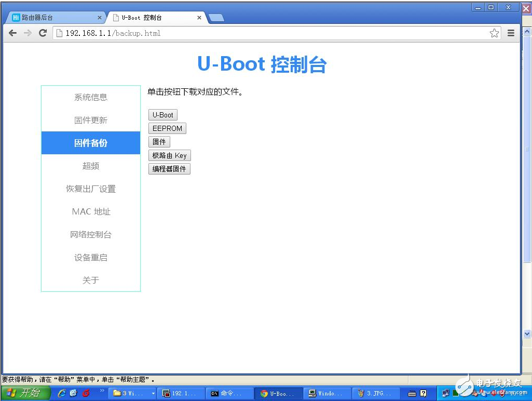Switch to the Notepad window in the taskbar
This screenshot has width=532, height=401.
(327, 393)
